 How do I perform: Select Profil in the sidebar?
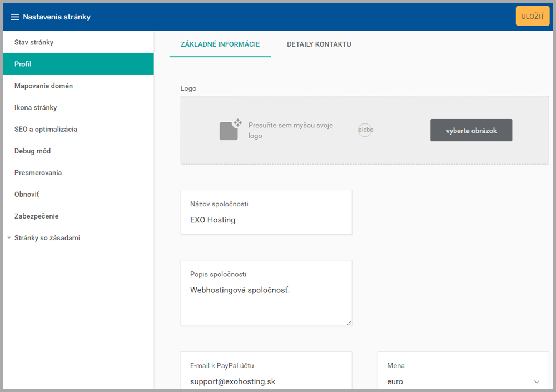pyautogui.click(x=23, y=64)
